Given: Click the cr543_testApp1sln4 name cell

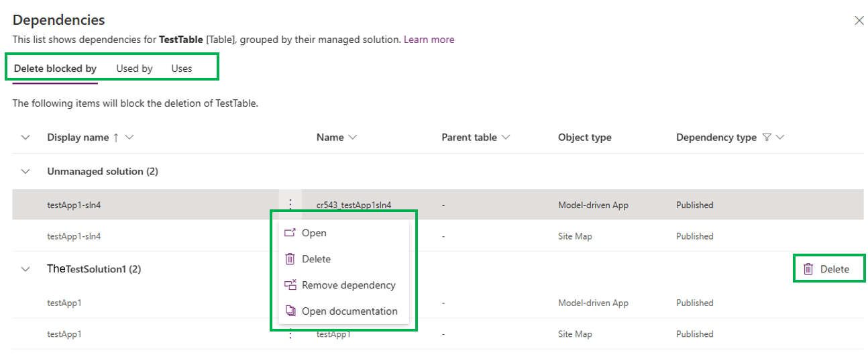Looking at the screenshot, I should coord(354,205).
